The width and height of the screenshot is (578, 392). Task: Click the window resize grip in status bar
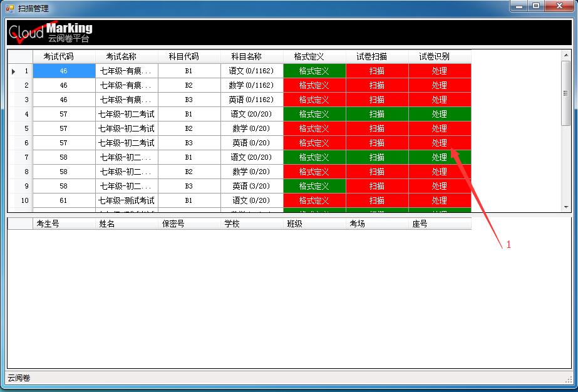click(x=569, y=379)
